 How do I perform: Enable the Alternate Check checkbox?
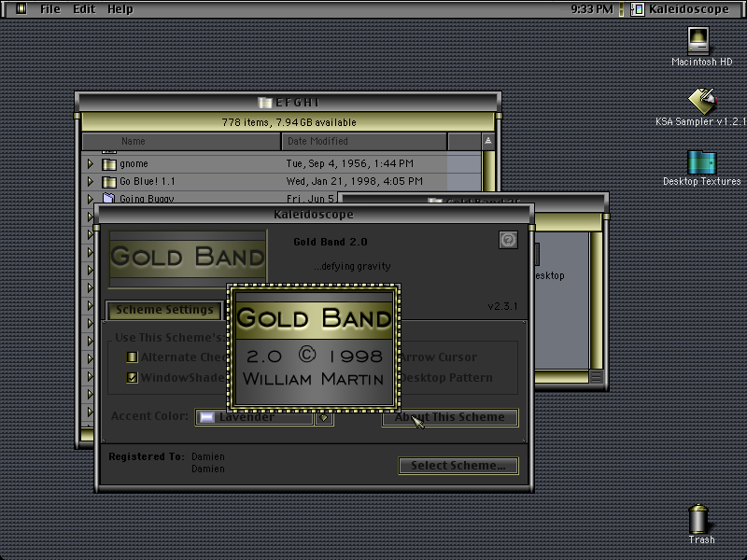coord(132,357)
